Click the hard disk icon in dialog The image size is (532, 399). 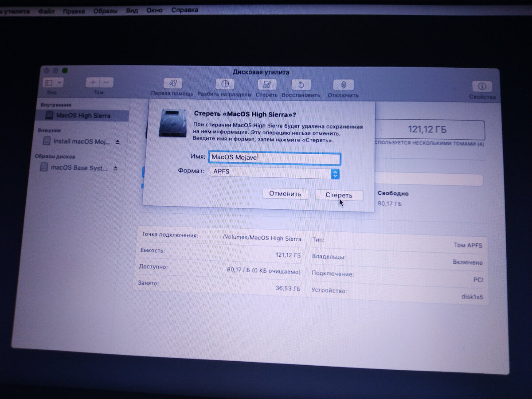click(x=172, y=123)
